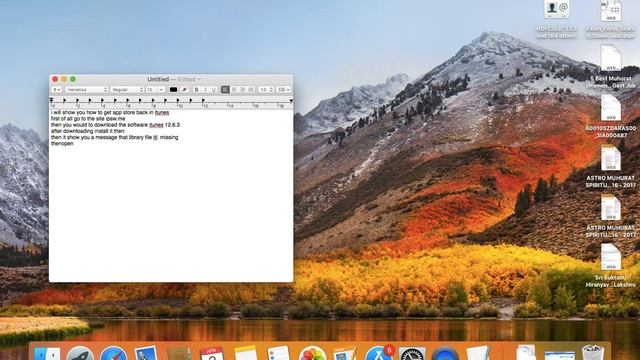The image size is (640, 360).
Task: Open System Preferences from the Dock
Action: point(412,353)
